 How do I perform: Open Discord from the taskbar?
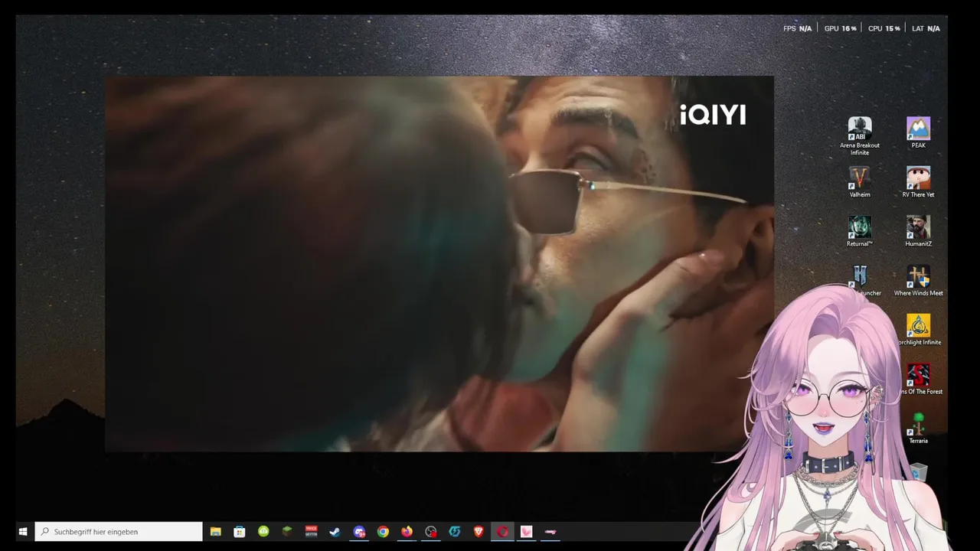[359, 531]
